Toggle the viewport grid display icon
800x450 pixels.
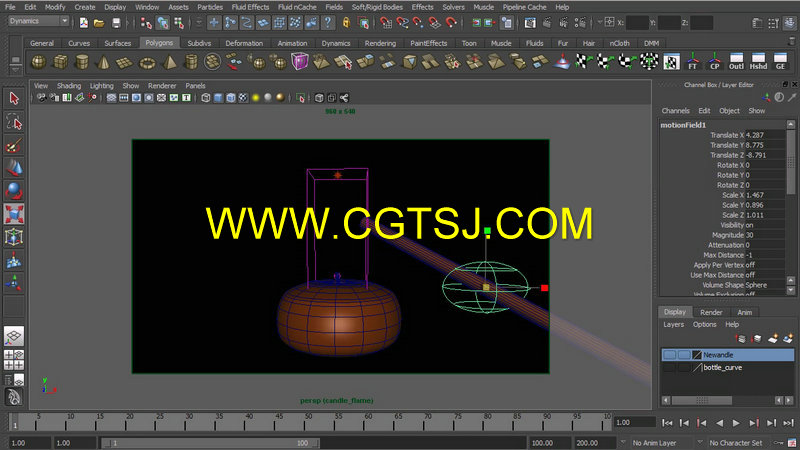(111, 98)
